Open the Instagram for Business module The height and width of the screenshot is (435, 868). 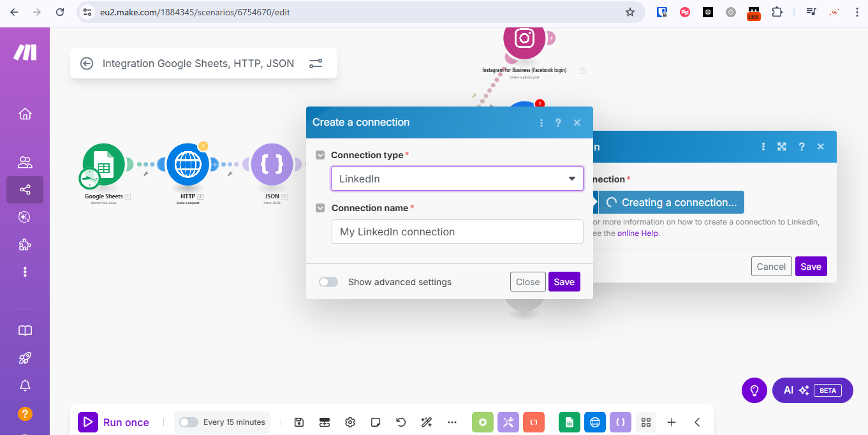pos(524,38)
